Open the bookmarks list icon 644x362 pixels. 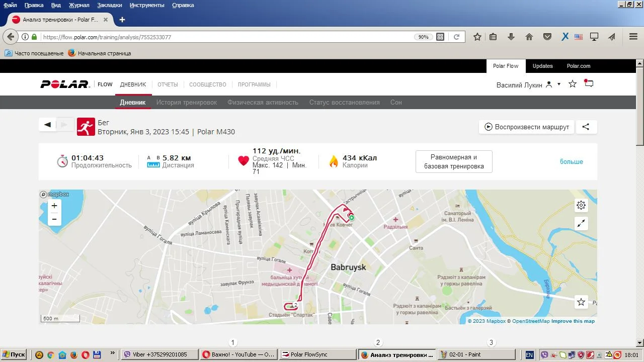(x=493, y=37)
